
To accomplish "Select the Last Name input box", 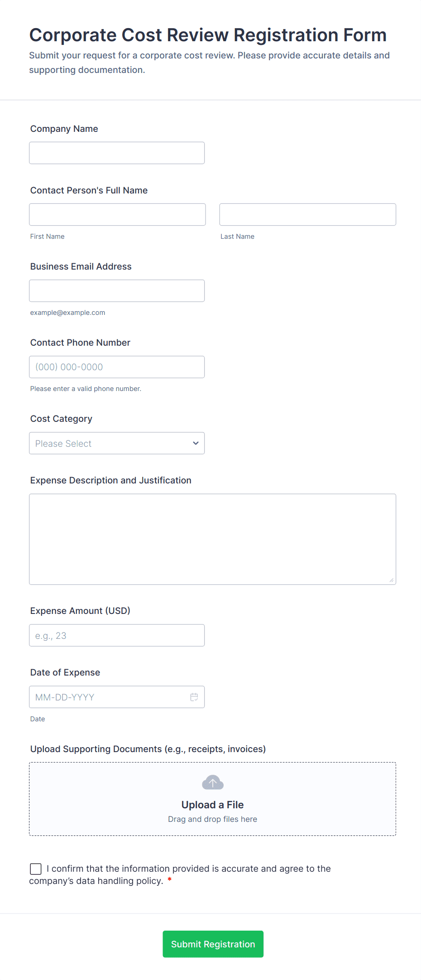I will [x=307, y=215].
